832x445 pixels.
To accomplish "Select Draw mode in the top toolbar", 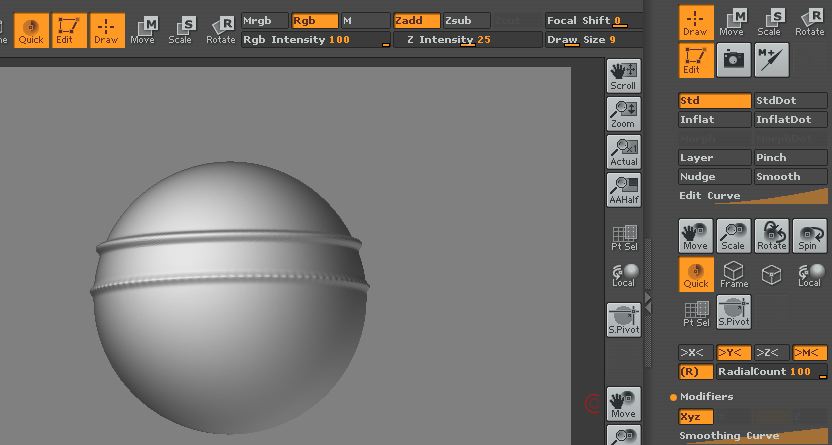I will (108, 31).
